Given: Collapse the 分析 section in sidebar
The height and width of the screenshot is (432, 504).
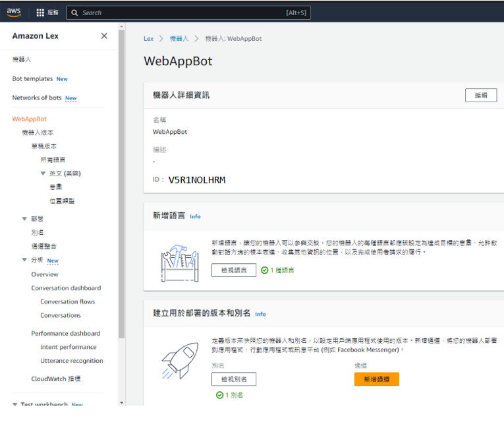Looking at the screenshot, I should coord(24,260).
